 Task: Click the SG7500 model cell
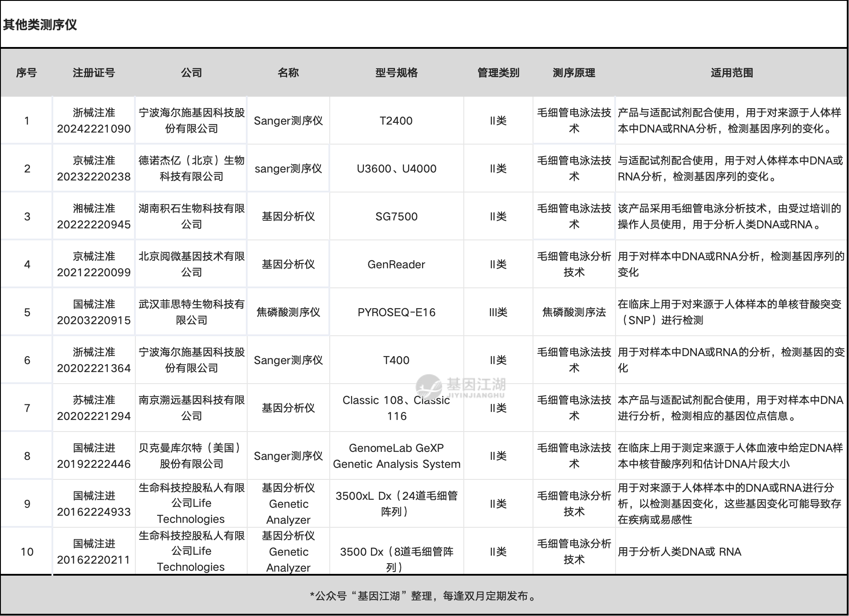396,216
